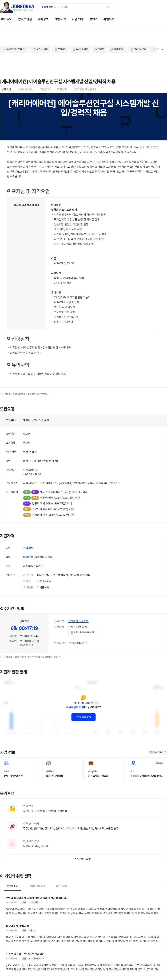Click the 연금·보험 benefits icon
This screenshot has width=167, height=980.
point(12,808)
